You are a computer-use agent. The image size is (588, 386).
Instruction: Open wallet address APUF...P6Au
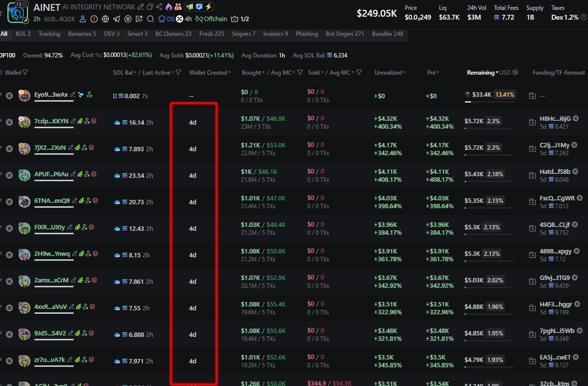click(51, 174)
